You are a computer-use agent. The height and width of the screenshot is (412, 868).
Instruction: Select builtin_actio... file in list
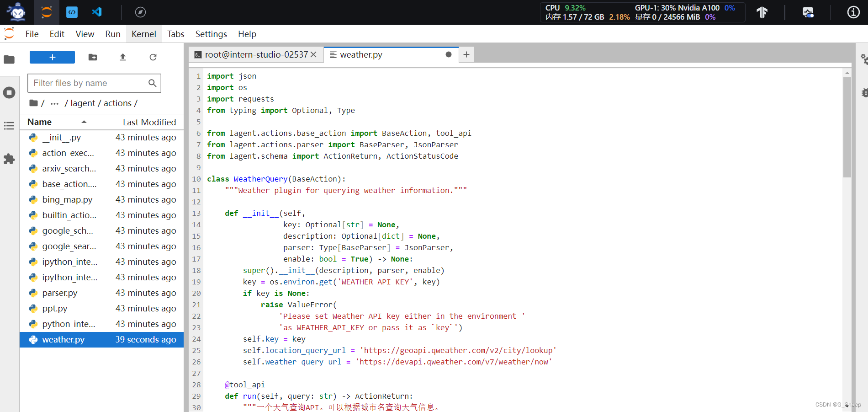(101, 215)
